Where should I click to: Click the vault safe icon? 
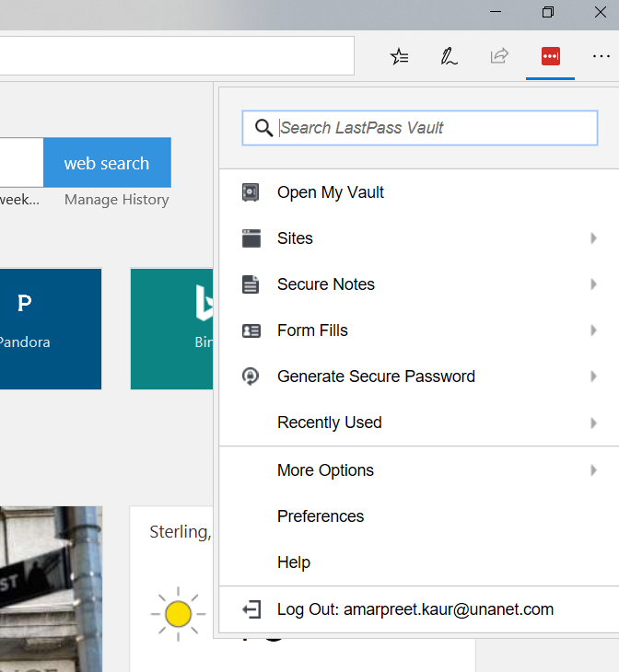(251, 192)
